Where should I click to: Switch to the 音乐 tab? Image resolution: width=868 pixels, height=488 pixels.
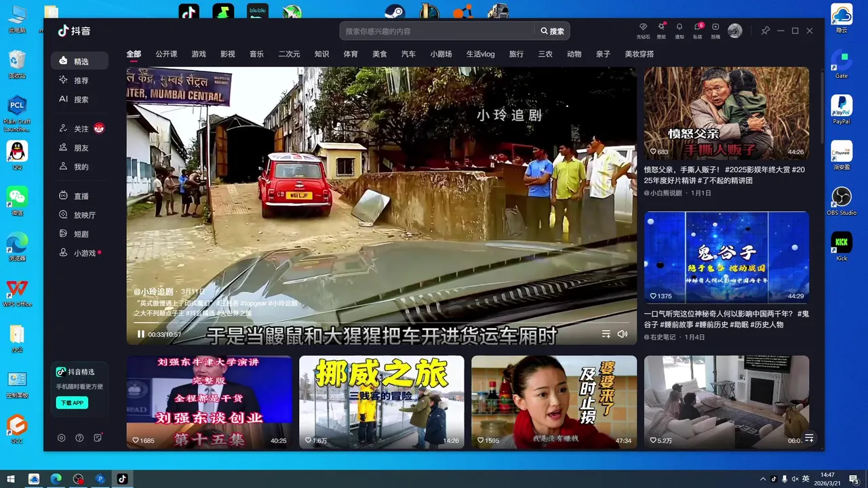256,54
